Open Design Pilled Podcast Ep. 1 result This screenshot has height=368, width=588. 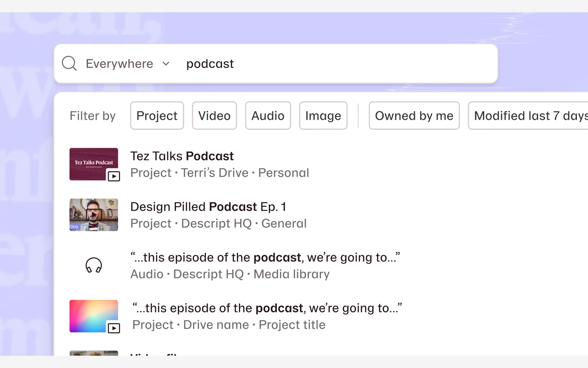tap(208, 207)
